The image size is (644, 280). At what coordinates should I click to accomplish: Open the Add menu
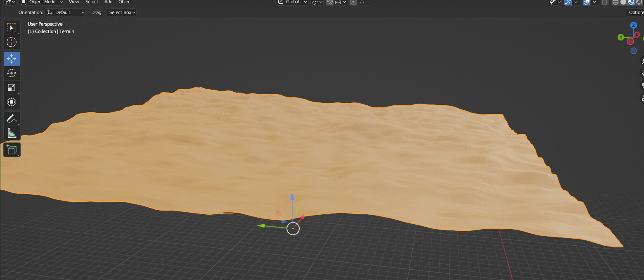click(108, 2)
